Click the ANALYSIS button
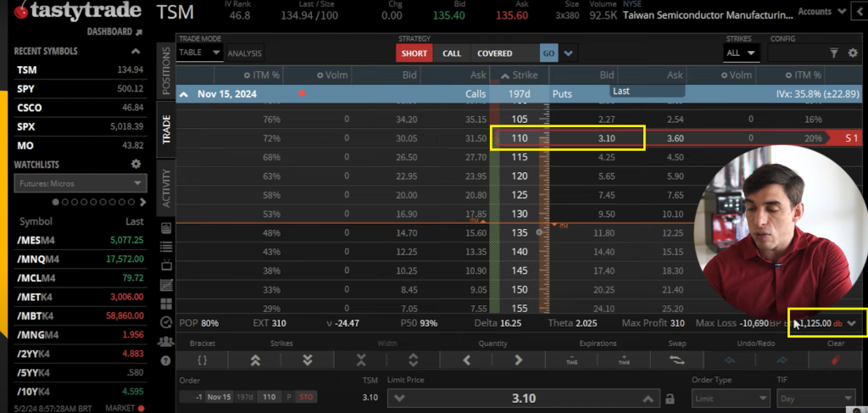The width and height of the screenshot is (868, 413). [245, 53]
